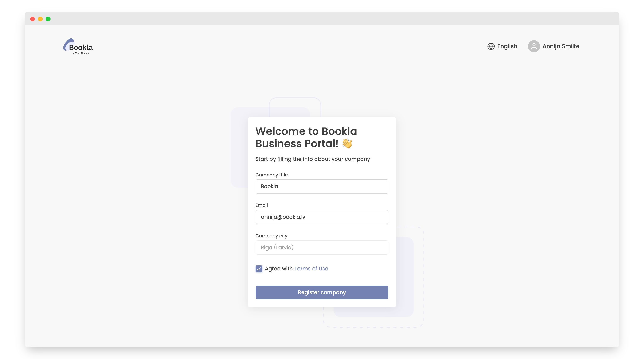Click the globe language icon
Viewport: 644px width, 359px height.
[490, 46]
